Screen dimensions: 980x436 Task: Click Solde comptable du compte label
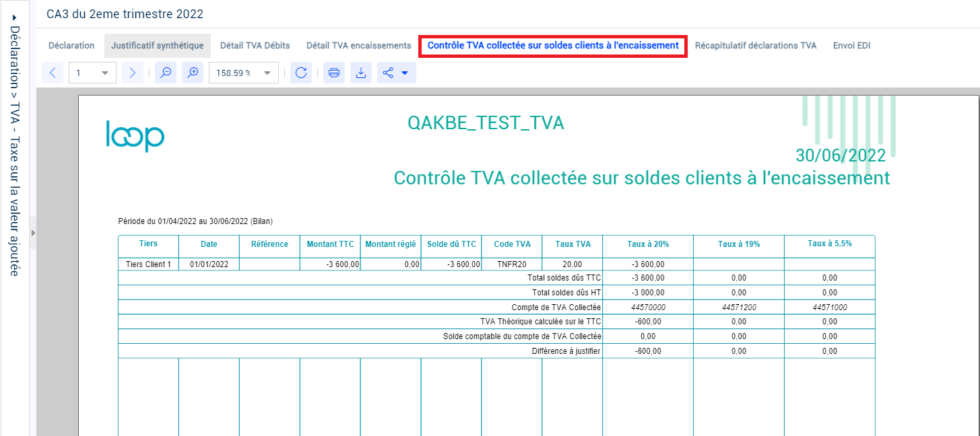click(x=523, y=336)
